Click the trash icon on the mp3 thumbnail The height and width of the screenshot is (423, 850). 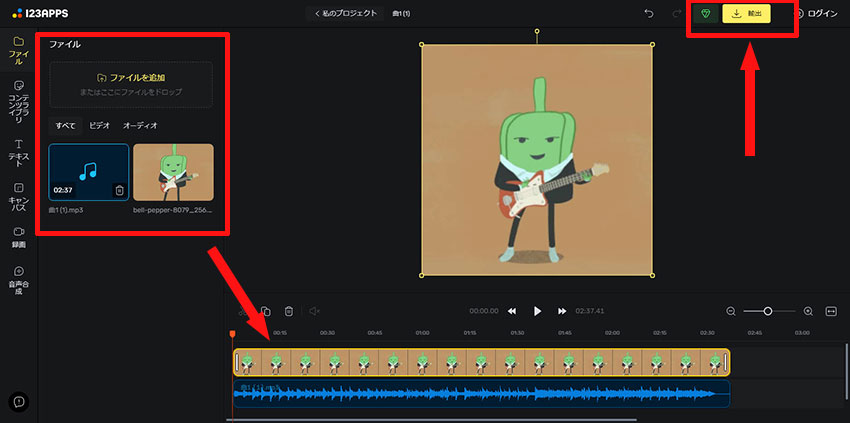click(x=119, y=190)
